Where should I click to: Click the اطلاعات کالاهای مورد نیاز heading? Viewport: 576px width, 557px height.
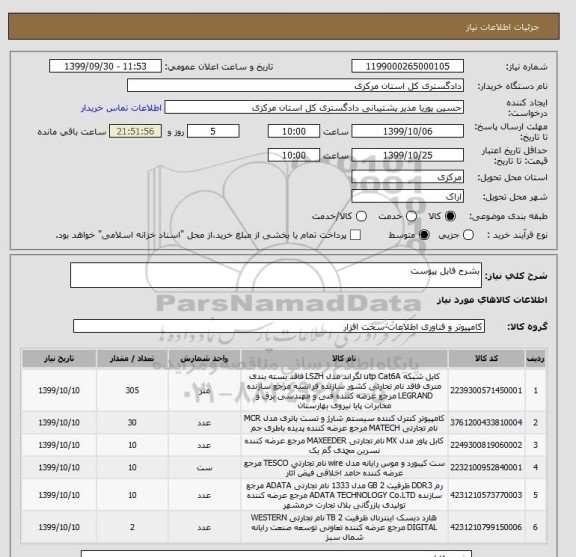pos(492,300)
